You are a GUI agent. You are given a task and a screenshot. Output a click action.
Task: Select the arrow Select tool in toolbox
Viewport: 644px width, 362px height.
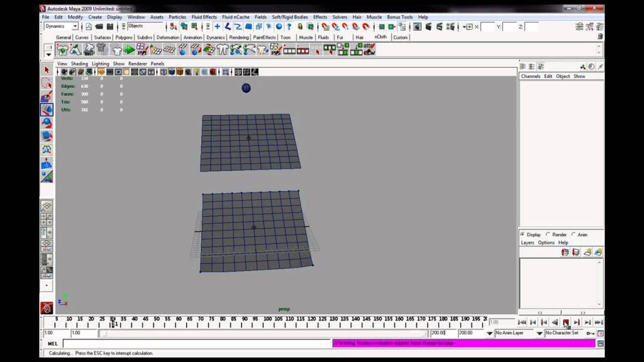point(47,70)
